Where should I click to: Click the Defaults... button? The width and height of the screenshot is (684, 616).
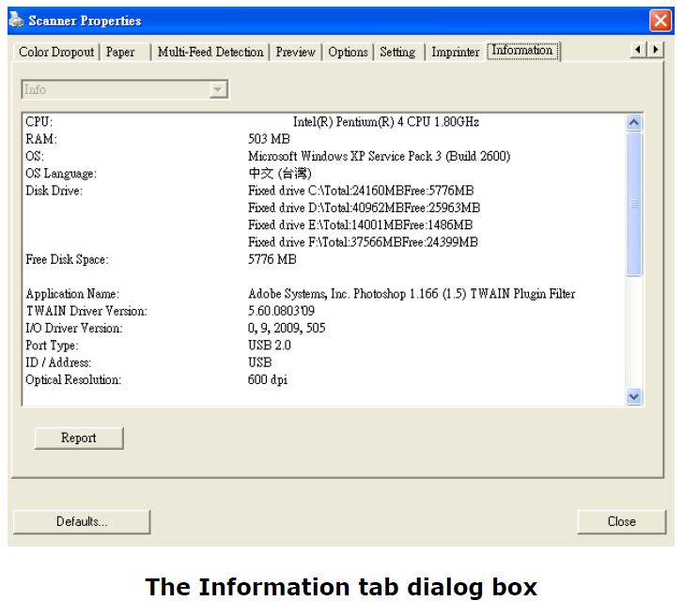82,521
